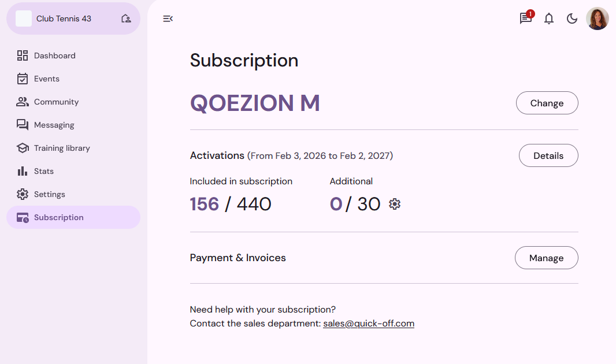This screenshot has width=616, height=364.
Task: Click the Club Tennis 43 logo square
Action: click(x=24, y=18)
